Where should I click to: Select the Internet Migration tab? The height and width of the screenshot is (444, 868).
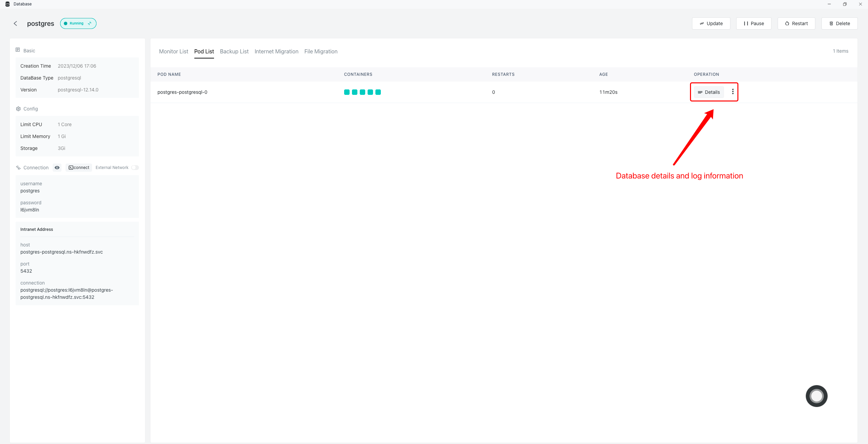(276, 51)
